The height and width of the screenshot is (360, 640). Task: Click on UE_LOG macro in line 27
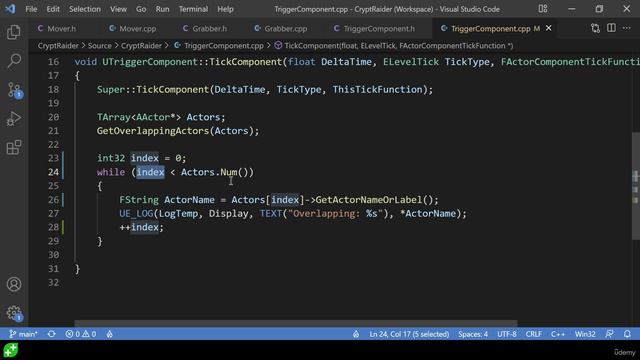136,214
